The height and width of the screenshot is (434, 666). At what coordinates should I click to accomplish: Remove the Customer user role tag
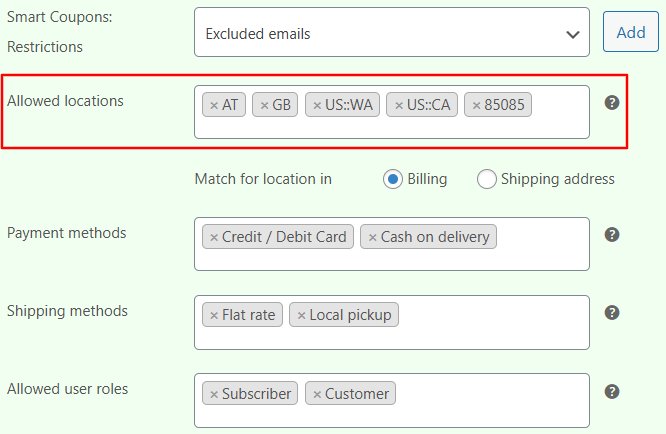tap(317, 394)
